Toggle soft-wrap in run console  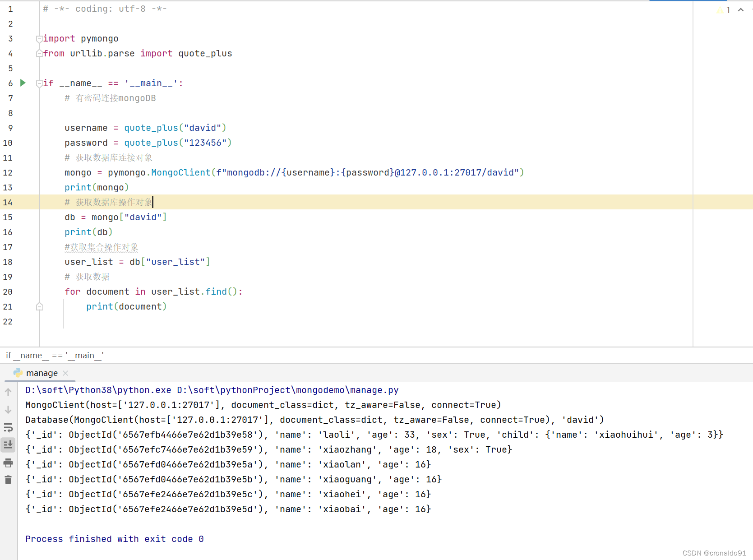8,427
